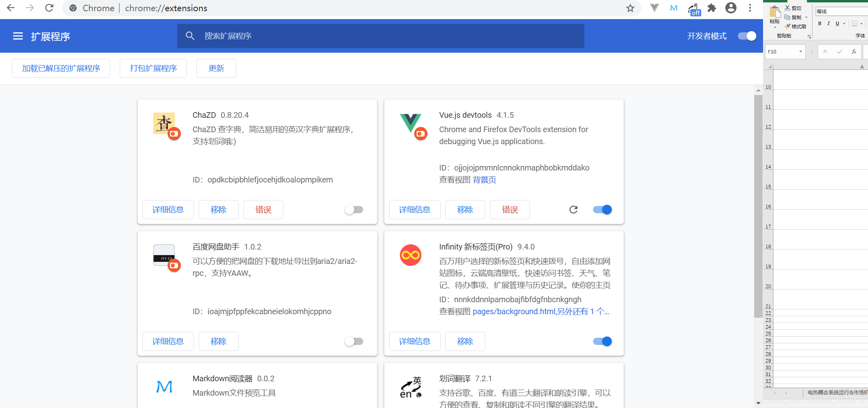
Task: Click the Vue.js devtools logo
Action: pyautogui.click(x=411, y=123)
